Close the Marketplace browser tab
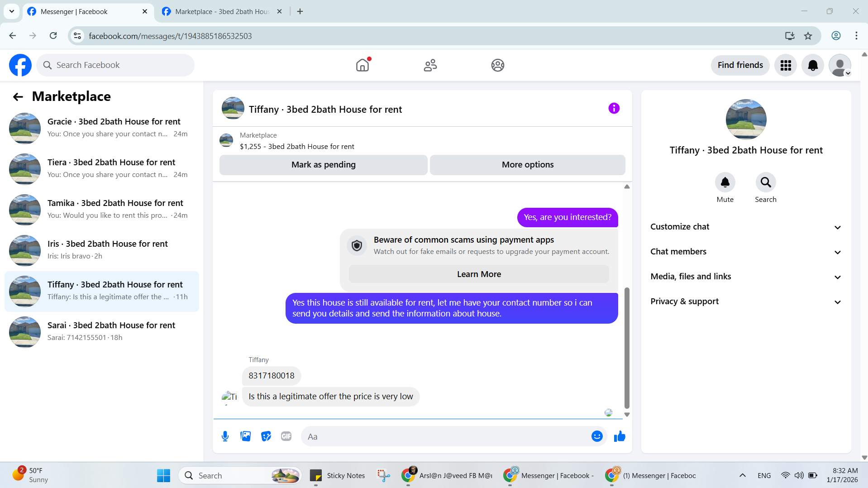Screen dimensions: 868x488 pos(279,12)
